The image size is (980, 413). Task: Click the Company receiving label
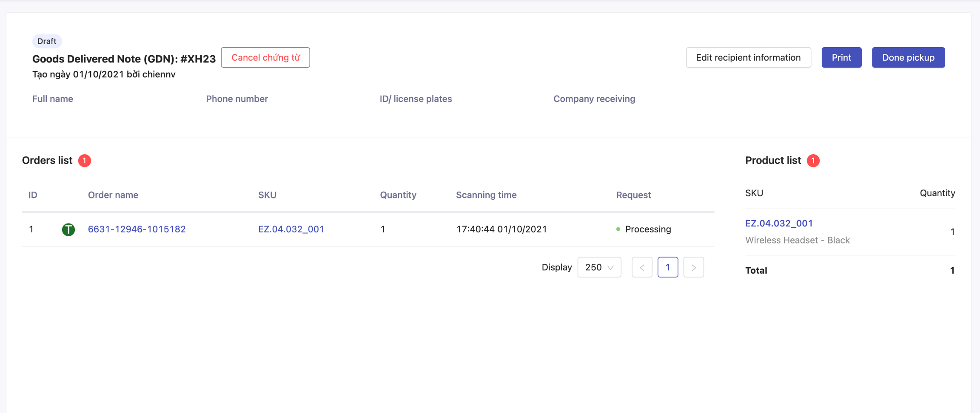click(x=594, y=99)
